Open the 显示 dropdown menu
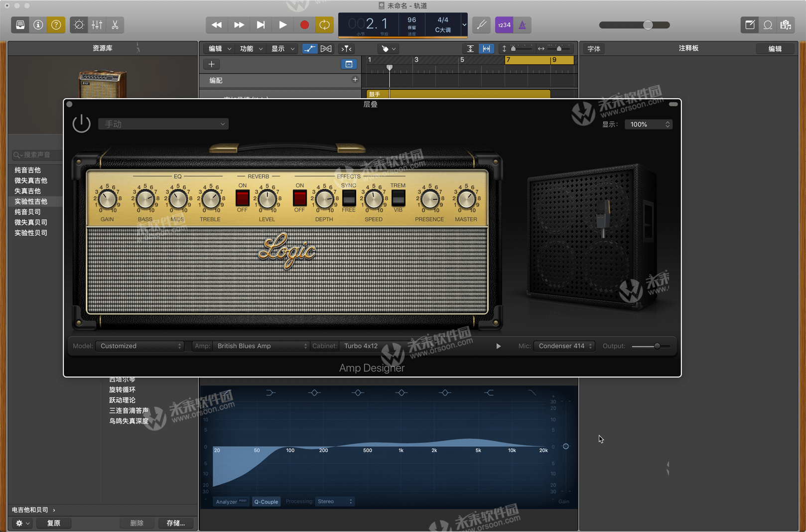 pos(282,49)
